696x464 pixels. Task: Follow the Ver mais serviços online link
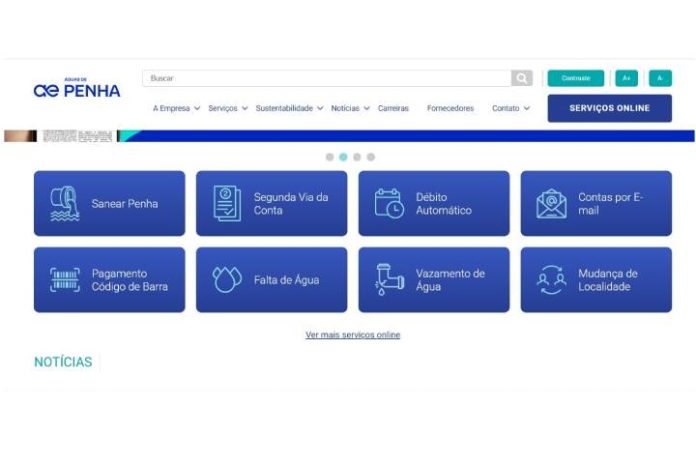coord(352,335)
